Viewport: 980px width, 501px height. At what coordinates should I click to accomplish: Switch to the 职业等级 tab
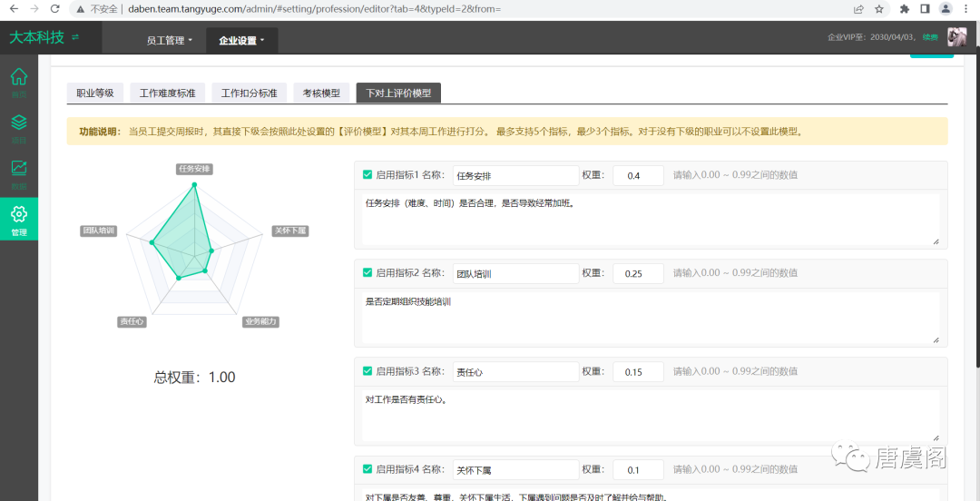[95, 93]
